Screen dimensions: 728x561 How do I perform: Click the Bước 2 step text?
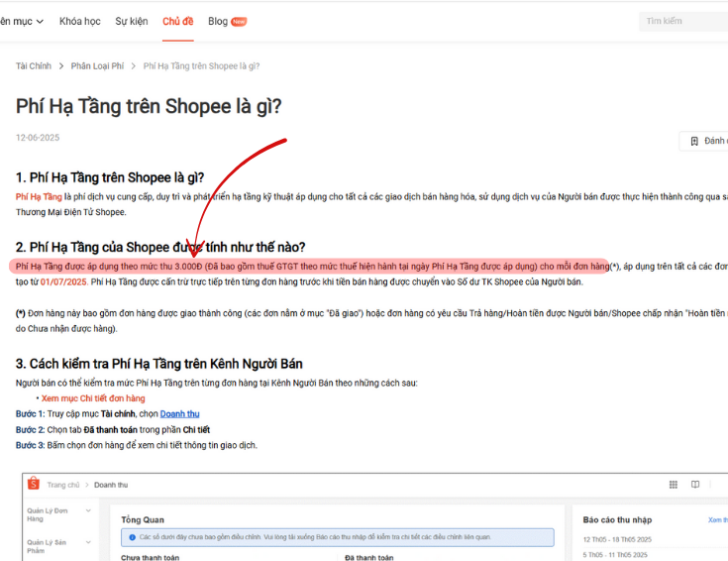tap(113, 429)
